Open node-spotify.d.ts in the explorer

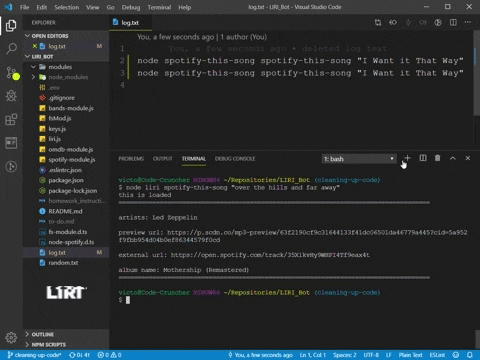coord(71,242)
